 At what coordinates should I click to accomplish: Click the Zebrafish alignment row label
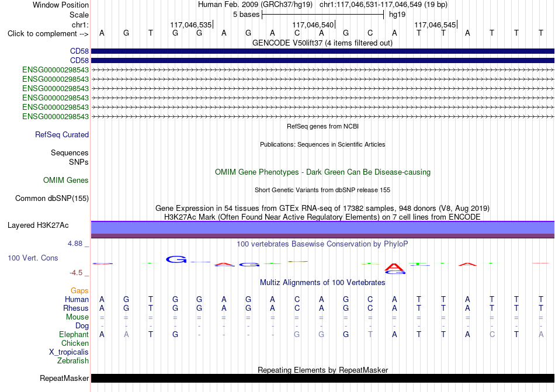73,361
